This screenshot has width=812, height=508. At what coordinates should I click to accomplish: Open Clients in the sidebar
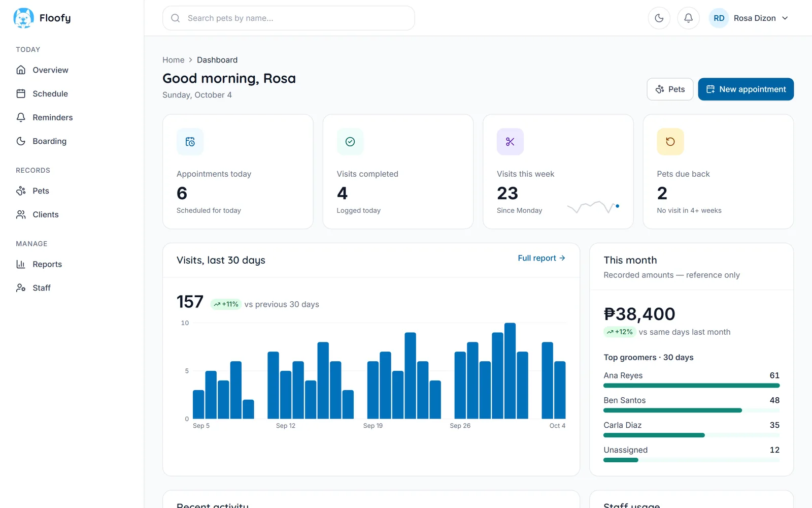click(x=72, y=214)
